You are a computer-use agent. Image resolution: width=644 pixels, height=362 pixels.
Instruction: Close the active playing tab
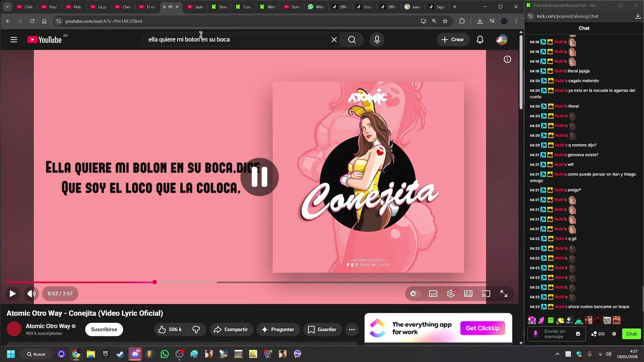pyautogui.click(x=177, y=7)
